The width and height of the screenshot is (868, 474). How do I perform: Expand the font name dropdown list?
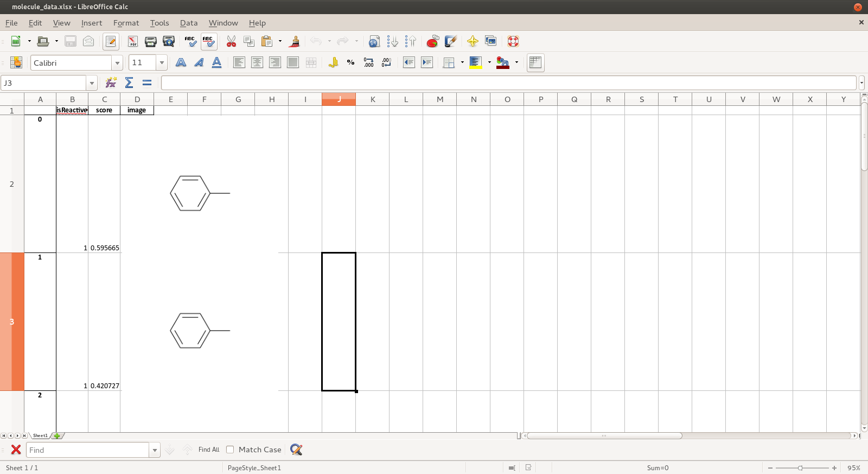[117, 63]
